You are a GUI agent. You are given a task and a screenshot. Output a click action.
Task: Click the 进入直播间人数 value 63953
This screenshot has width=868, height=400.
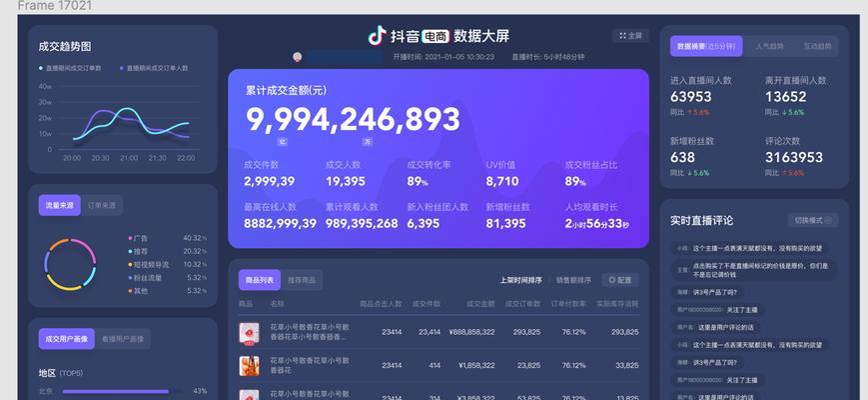(x=691, y=97)
